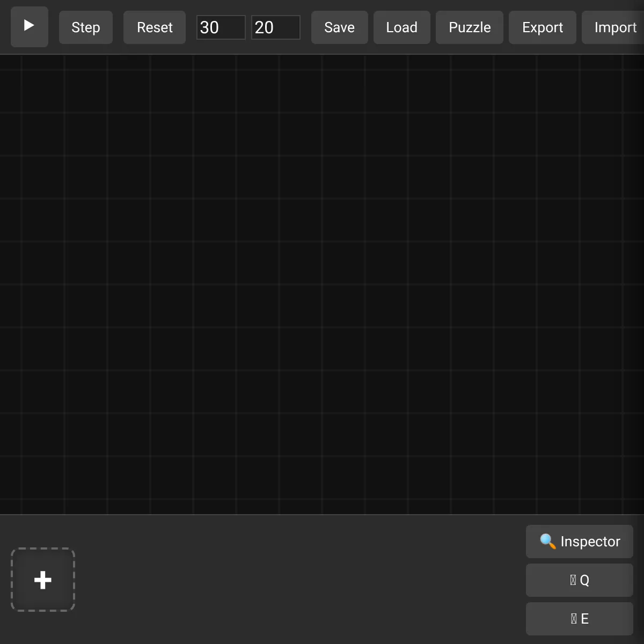Open the Puzzle option in the toolbar

tap(470, 27)
